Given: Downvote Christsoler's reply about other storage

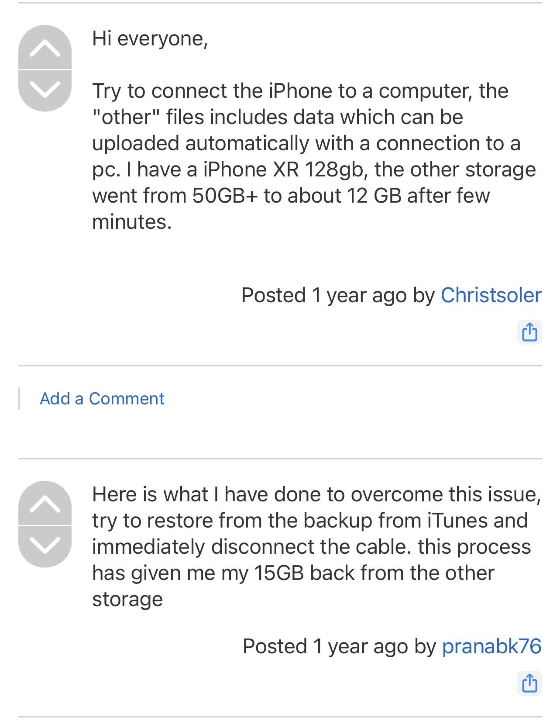Looking at the screenshot, I should pyautogui.click(x=45, y=91).
